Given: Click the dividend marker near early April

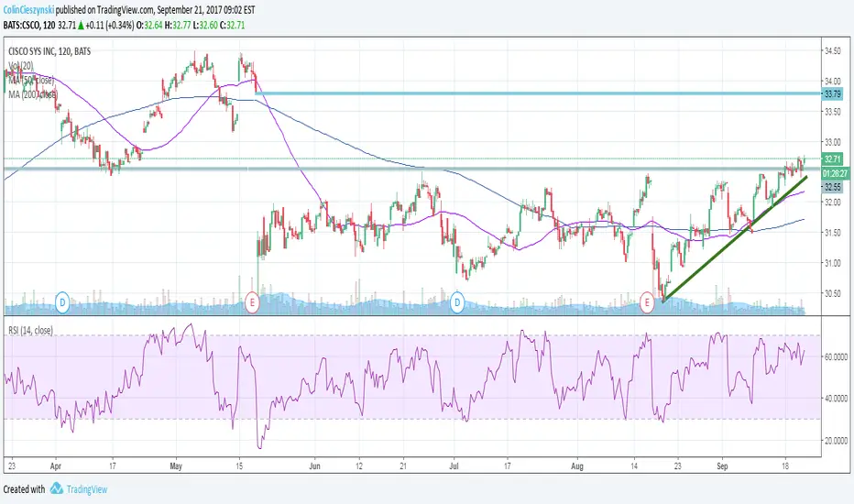Looking at the screenshot, I should [62, 301].
